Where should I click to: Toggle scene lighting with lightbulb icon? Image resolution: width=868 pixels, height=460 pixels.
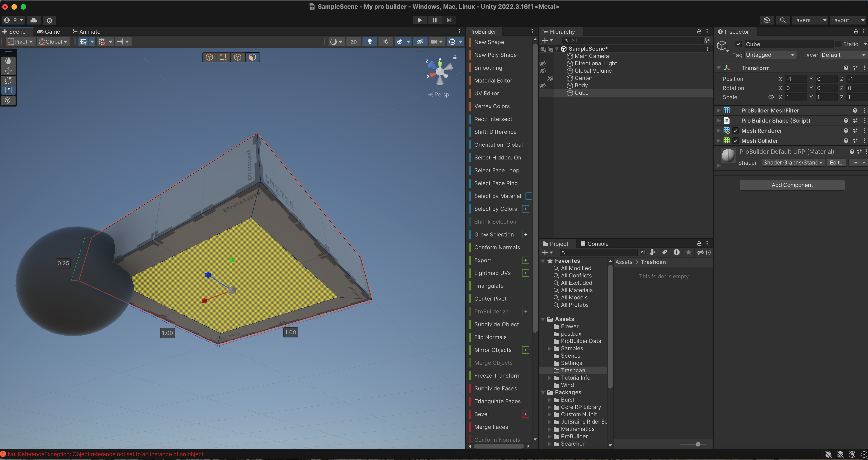tap(370, 42)
